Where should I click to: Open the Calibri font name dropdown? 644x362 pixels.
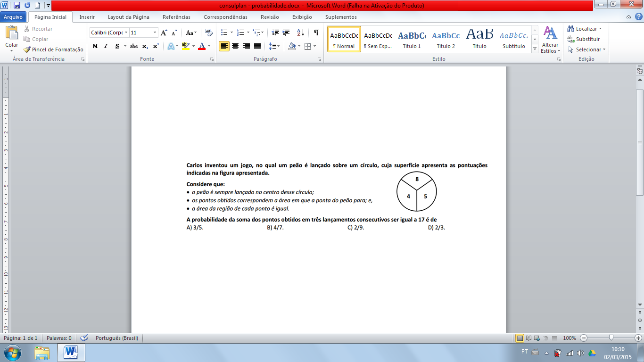pyautogui.click(x=126, y=33)
